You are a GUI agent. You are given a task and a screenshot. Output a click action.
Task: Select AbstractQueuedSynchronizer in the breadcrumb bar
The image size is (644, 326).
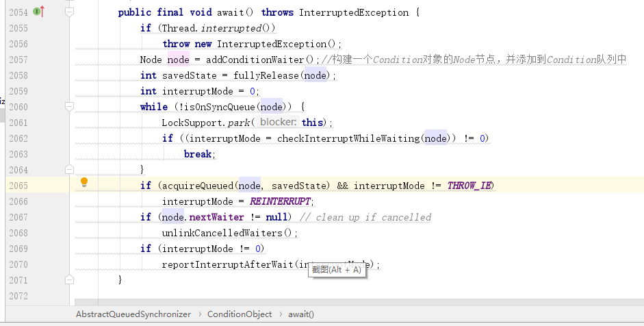click(133, 314)
